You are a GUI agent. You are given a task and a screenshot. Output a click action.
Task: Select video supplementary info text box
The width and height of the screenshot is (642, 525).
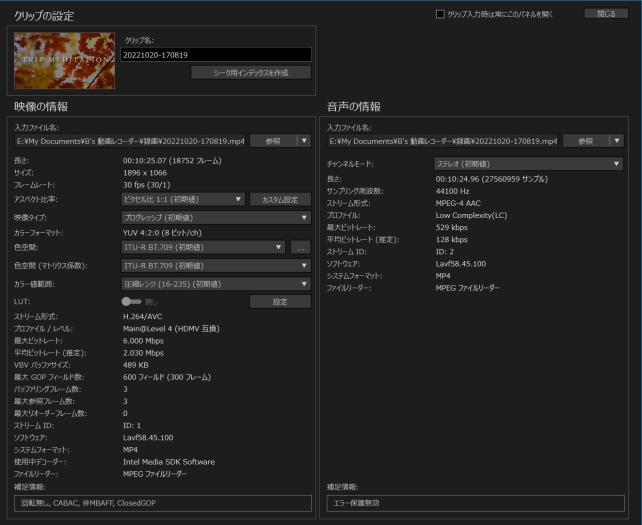pyautogui.click(x=163, y=503)
